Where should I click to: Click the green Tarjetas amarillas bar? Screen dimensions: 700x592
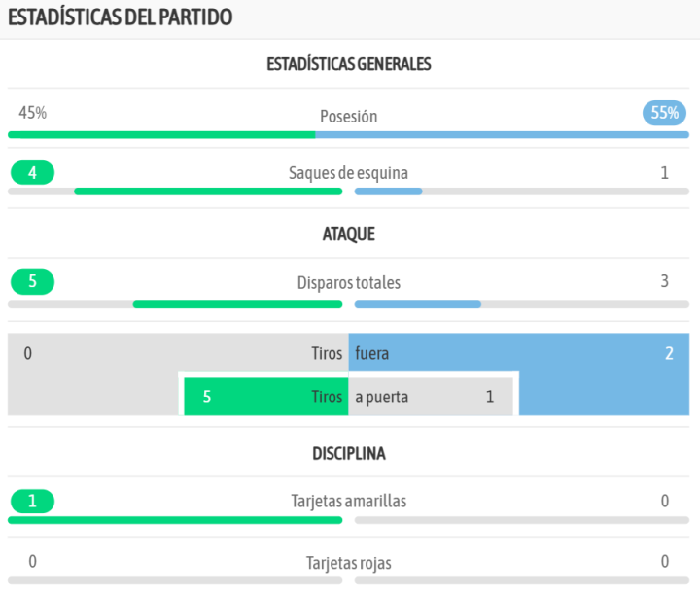tap(175, 520)
